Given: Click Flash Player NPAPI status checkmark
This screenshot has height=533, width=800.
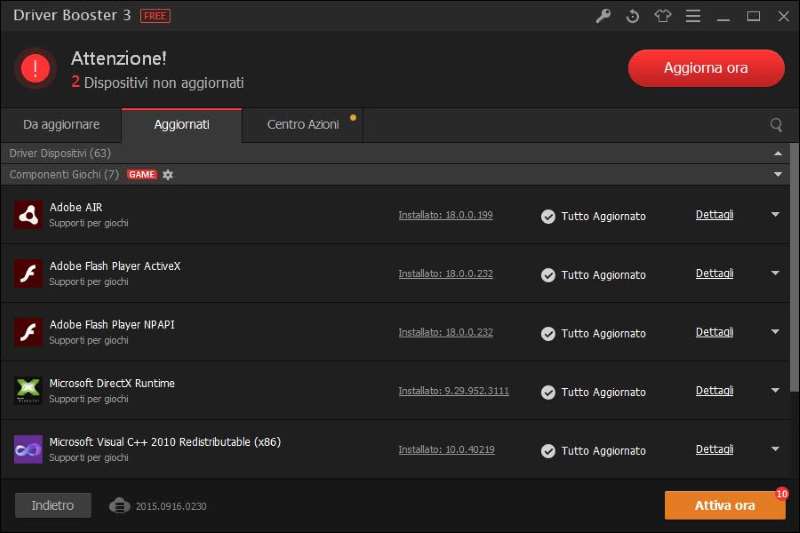Looking at the screenshot, I should pos(548,334).
